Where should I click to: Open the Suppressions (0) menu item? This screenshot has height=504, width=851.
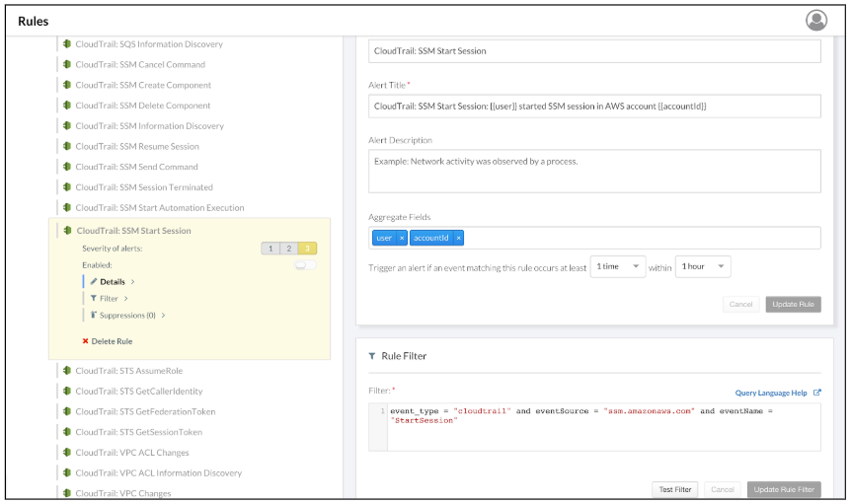[127, 316]
